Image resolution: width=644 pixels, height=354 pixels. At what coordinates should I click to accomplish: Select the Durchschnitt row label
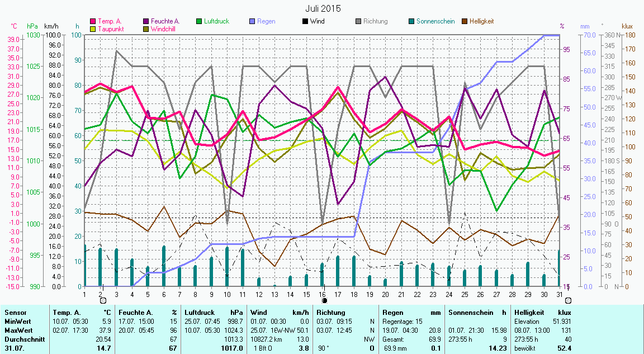[x=23, y=339]
